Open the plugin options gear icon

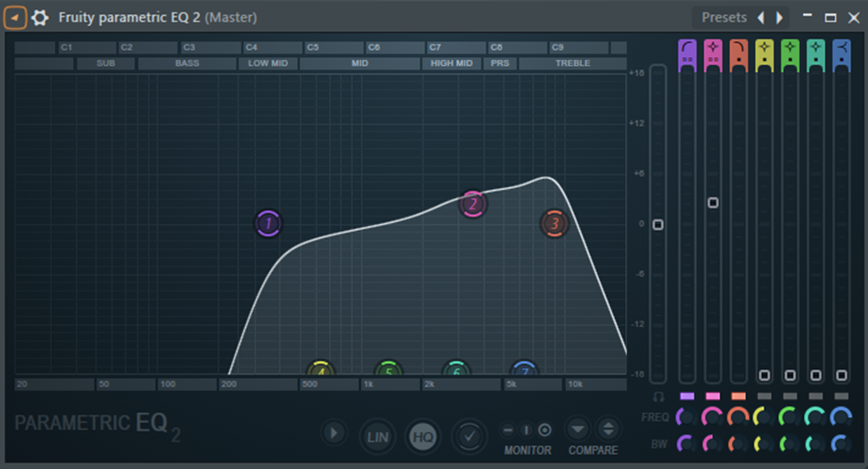pyautogui.click(x=40, y=17)
